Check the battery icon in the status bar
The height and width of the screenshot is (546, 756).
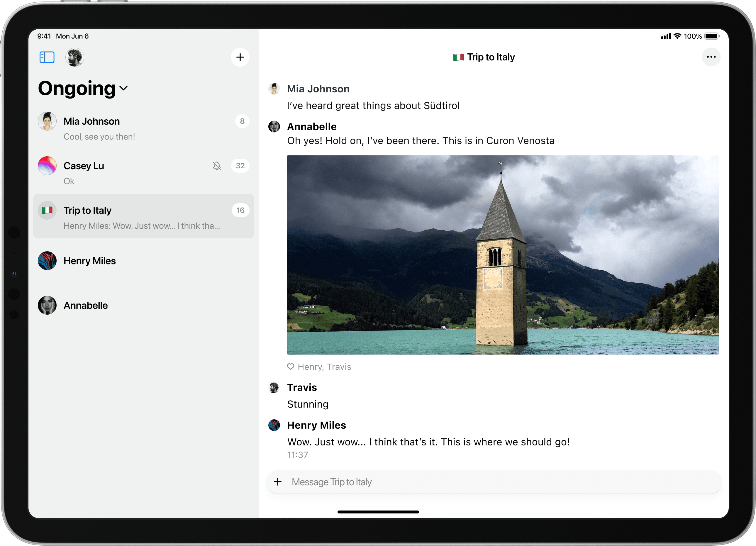712,36
